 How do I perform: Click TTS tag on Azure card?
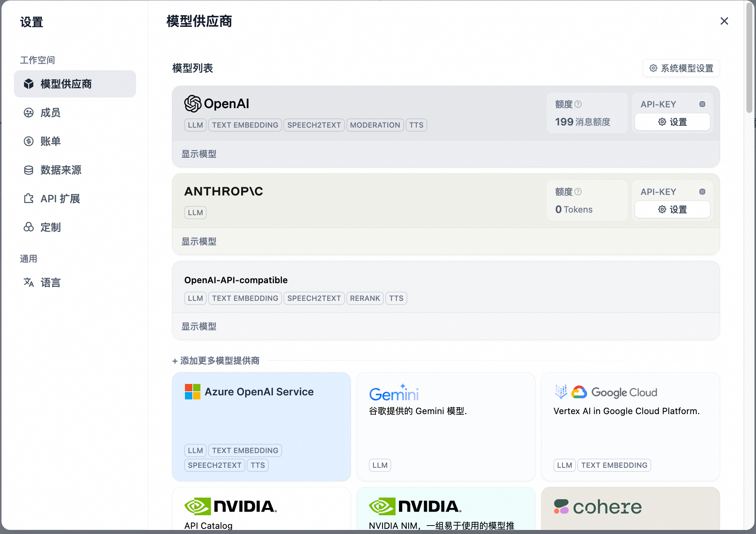click(x=258, y=465)
